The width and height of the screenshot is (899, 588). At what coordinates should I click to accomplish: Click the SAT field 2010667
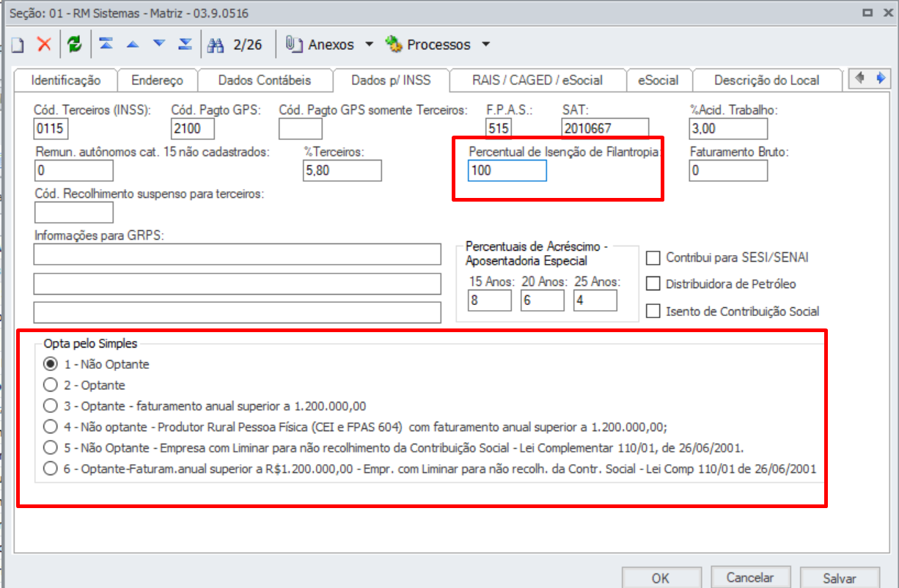(606, 129)
